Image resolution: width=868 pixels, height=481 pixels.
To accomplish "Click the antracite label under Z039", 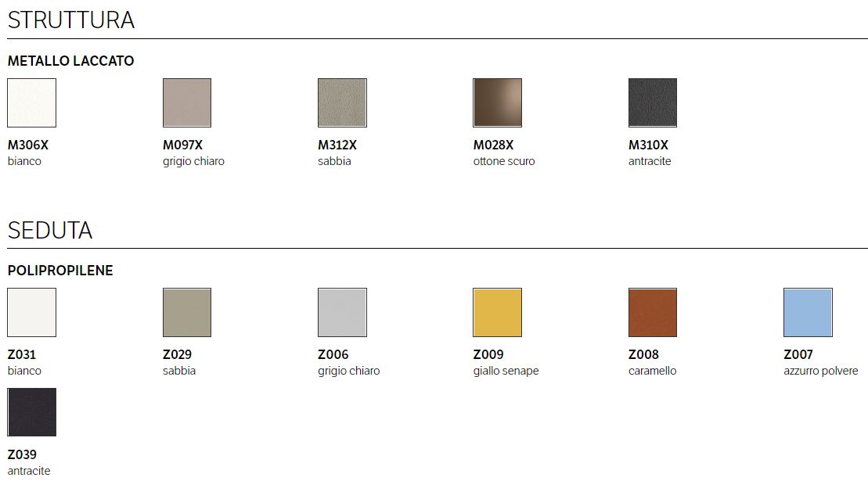I will coord(27,471).
